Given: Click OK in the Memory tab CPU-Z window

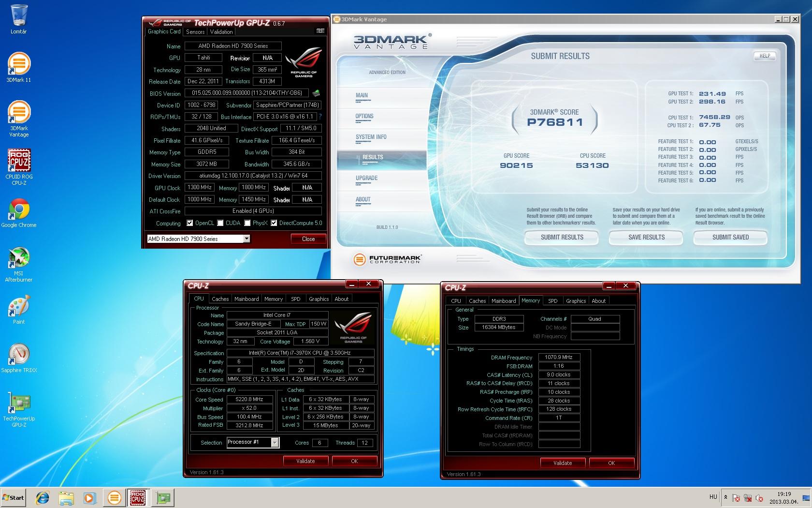Looking at the screenshot, I should 611,463.
